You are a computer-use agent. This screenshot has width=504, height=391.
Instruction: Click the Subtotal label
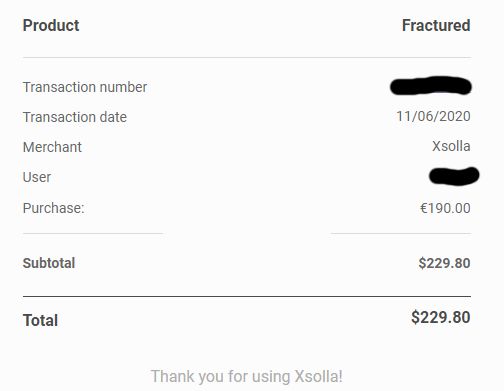[49, 263]
